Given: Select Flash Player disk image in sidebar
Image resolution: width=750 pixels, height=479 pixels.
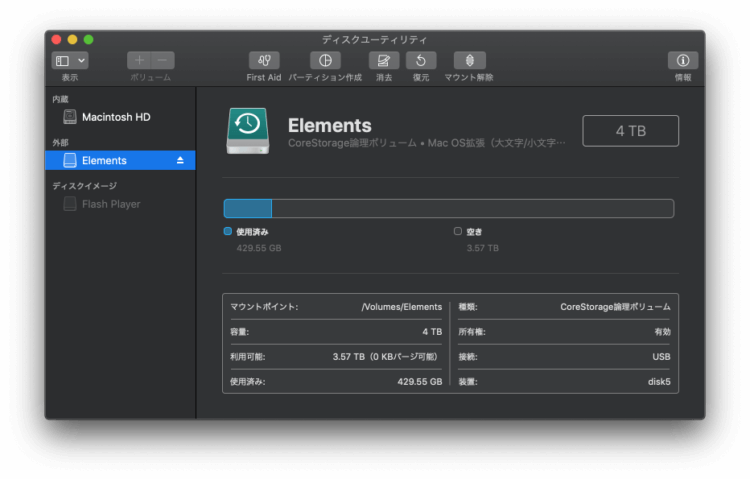Looking at the screenshot, I should pyautogui.click(x=120, y=204).
